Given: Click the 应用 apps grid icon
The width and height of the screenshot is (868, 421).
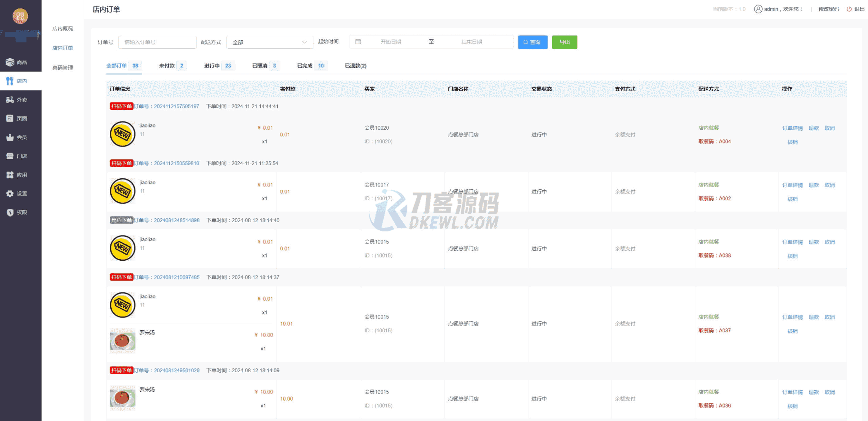Looking at the screenshot, I should click(10, 175).
